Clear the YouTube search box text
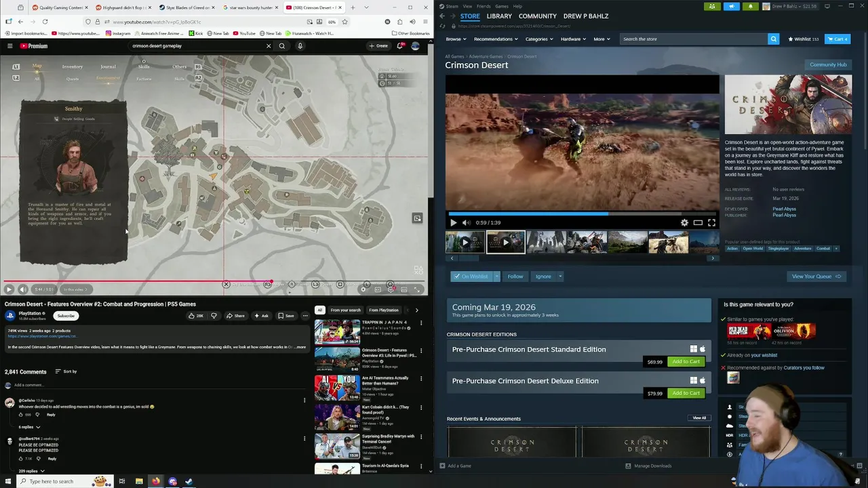The width and height of the screenshot is (868, 488). coord(269,46)
